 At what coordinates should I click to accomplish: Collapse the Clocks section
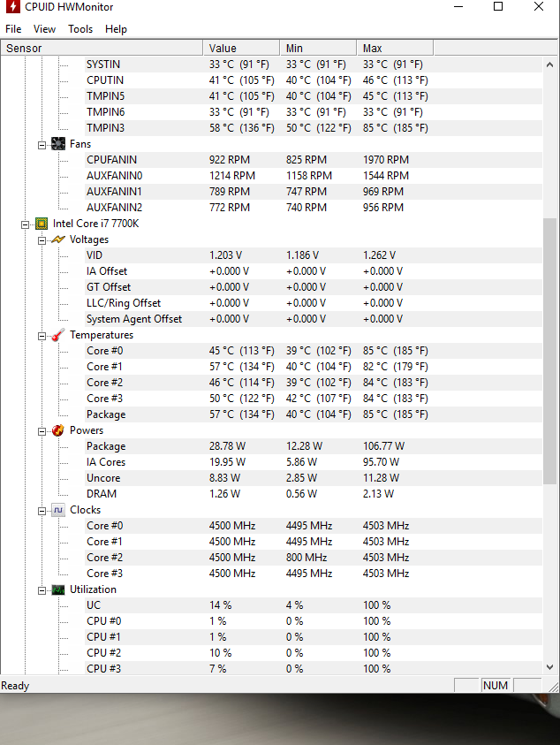click(42, 510)
